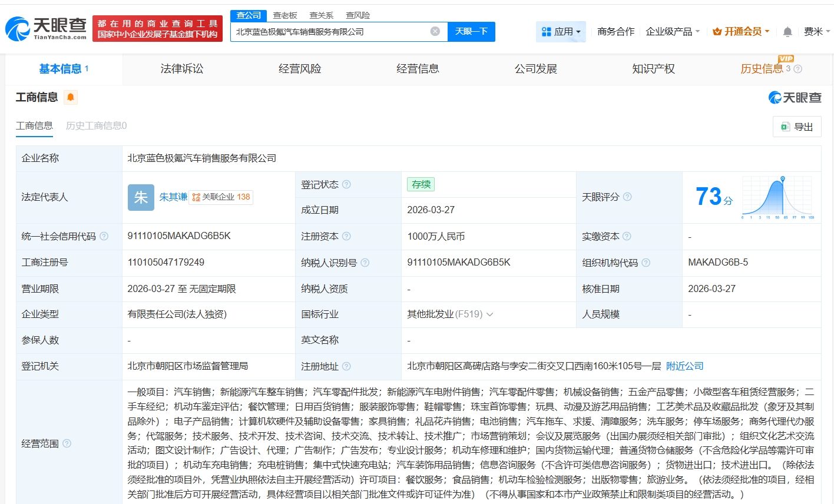Click the 朱 avatar of the legal representative
The image size is (834, 504).
[x=141, y=197]
